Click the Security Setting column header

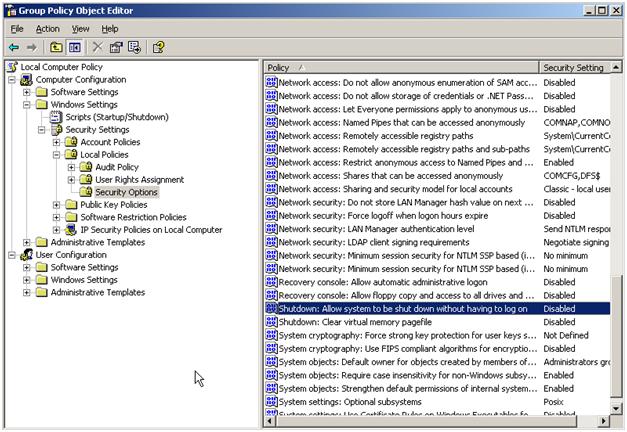pos(573,68)
